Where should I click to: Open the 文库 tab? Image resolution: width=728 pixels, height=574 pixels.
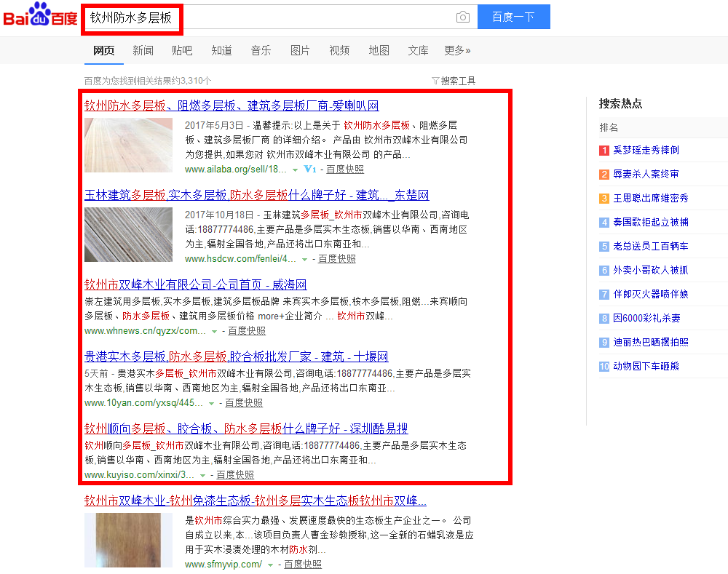tap(418, 51)
